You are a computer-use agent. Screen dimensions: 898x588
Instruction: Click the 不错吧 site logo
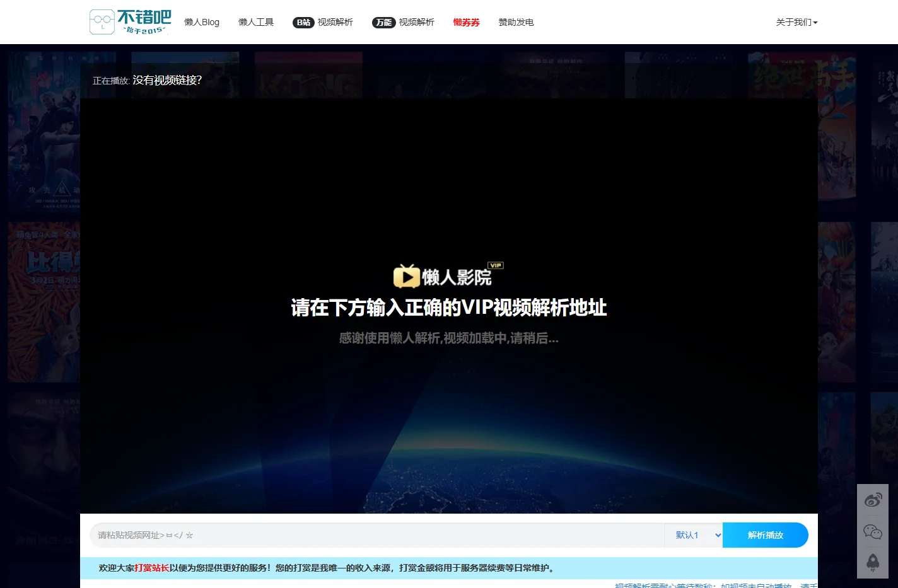(131, 22)
